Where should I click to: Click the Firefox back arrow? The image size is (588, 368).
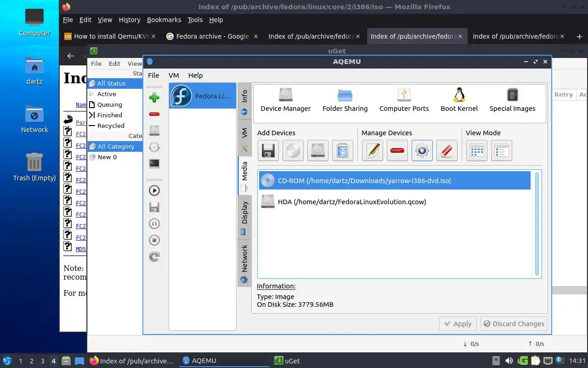[x=71, y=56]
